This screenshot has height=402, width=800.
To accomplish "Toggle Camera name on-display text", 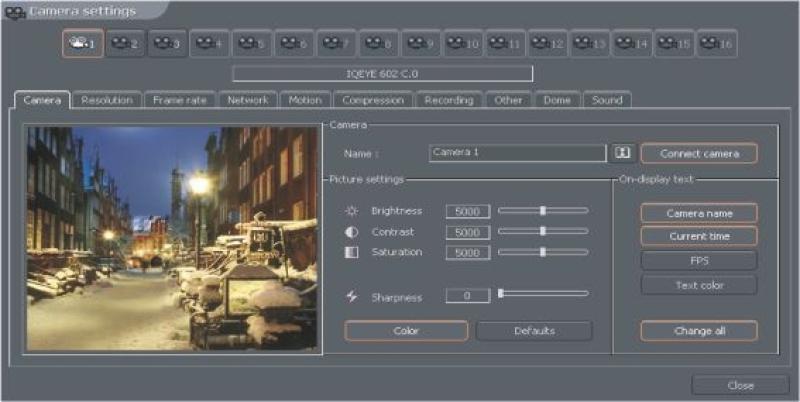I will (698, 213).
